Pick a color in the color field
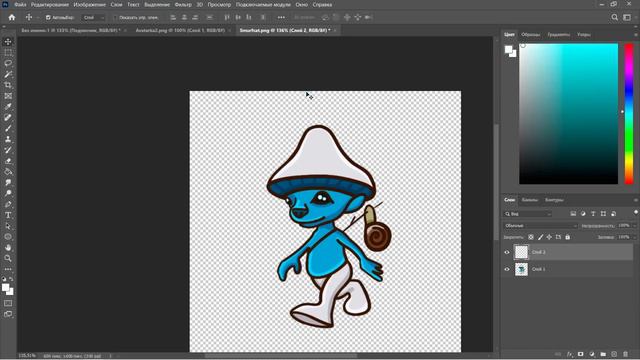The height and width of the screenshot is (360, 640). tap(569, 114)
